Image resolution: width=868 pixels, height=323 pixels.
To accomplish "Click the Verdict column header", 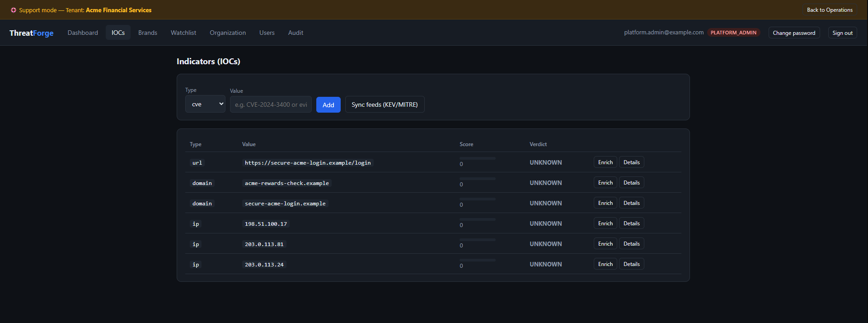I will (538, 144).
